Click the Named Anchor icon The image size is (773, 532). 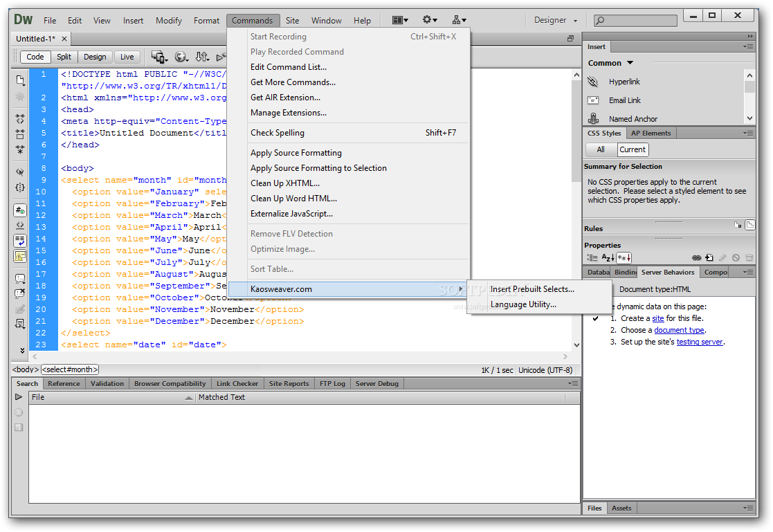[x=593, y=119]
